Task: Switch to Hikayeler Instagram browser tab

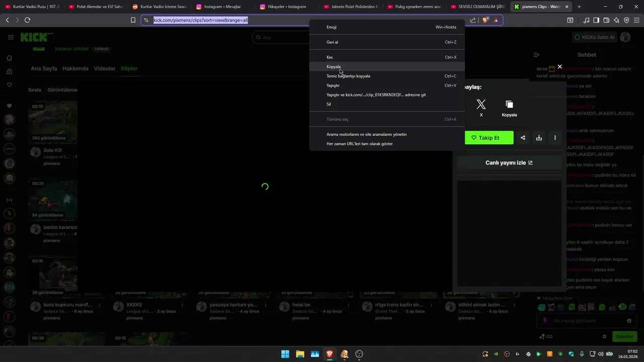Action: (x=287, y=7)
